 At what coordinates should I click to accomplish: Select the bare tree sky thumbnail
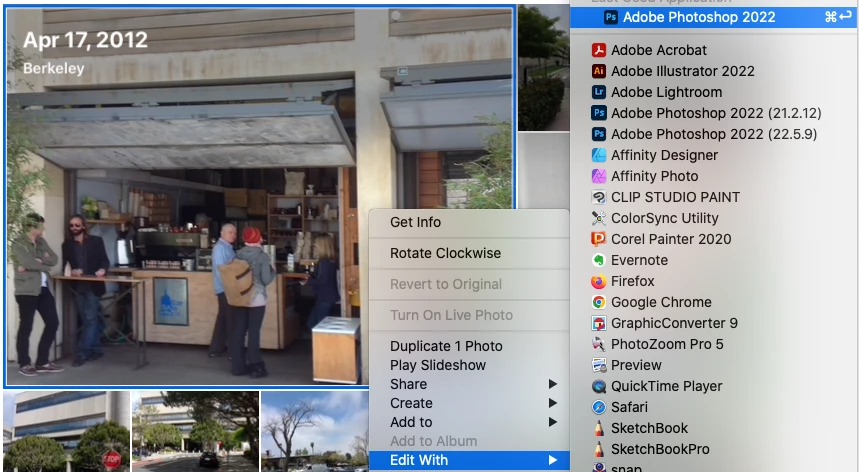click(x=315, y=431)
